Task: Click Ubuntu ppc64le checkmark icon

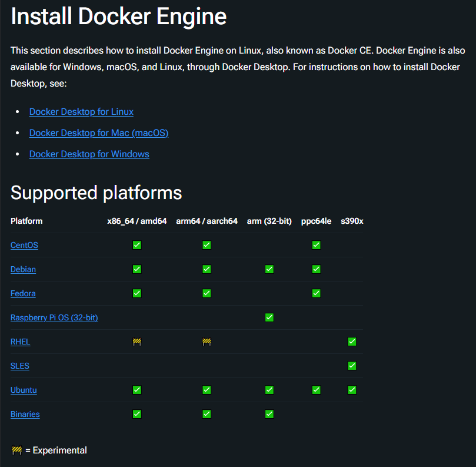Action: coord(317,390)
